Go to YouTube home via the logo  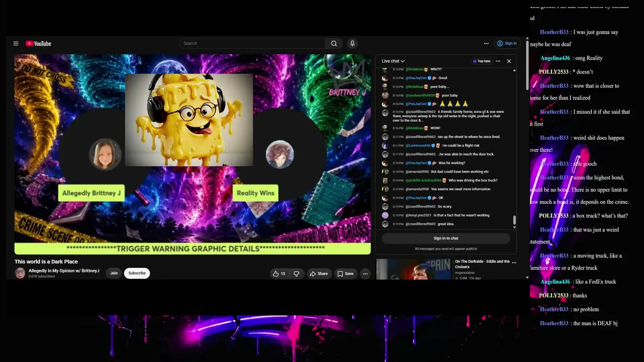click(x=38, y=44)
